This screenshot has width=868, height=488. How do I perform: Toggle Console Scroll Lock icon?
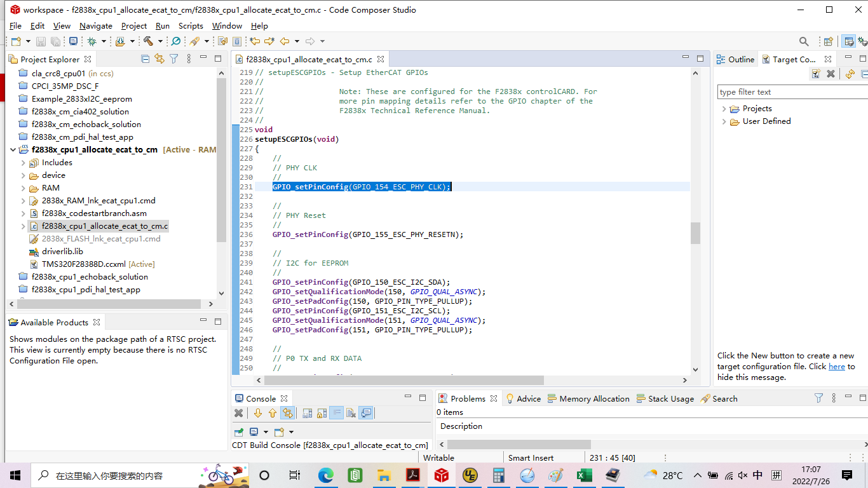click(x=322, y=413)
